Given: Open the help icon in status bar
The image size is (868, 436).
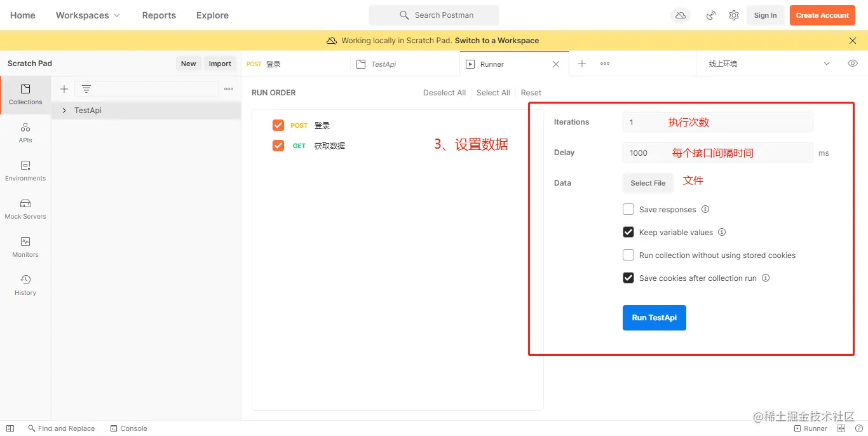Looking at the screenshot, I should pos(858,428).
